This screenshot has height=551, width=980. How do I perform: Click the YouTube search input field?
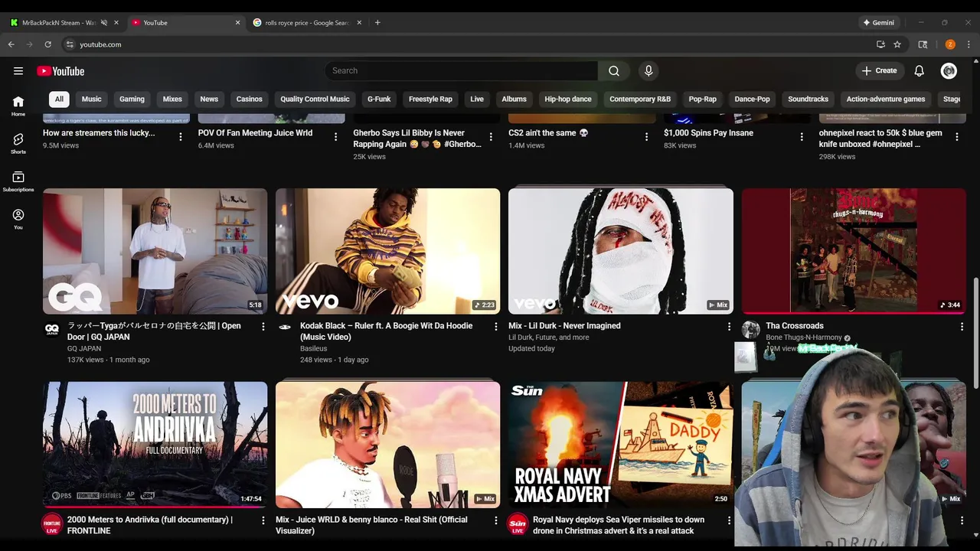click(x=462, y=71)
